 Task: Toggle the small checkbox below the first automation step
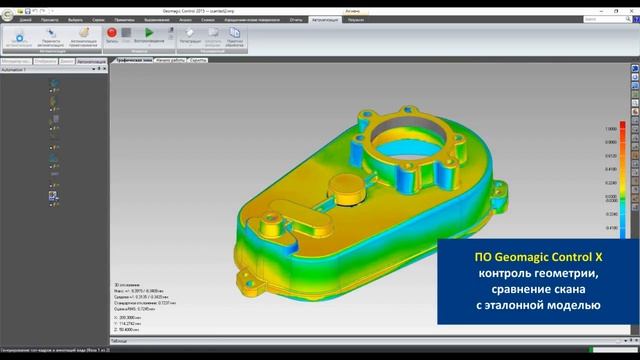(x=51, y=91)
